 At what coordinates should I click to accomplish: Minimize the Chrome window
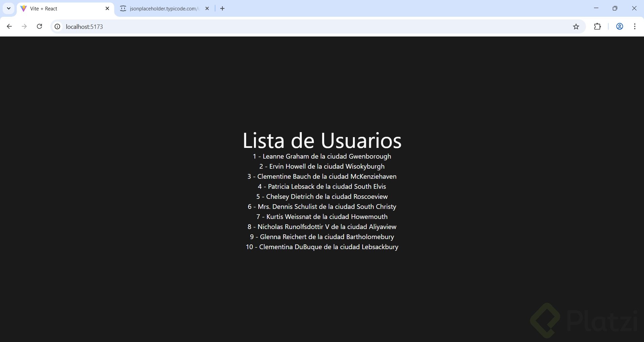coord(596,8)
